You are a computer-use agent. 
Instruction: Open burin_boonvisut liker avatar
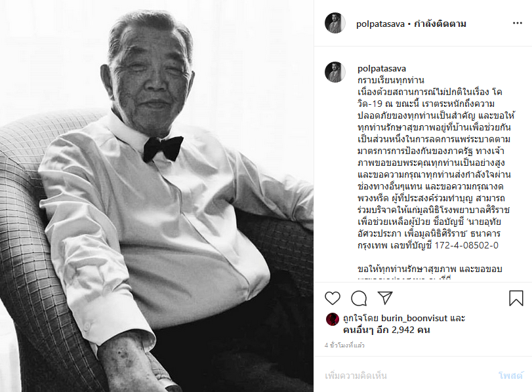[x=333, y=319]
